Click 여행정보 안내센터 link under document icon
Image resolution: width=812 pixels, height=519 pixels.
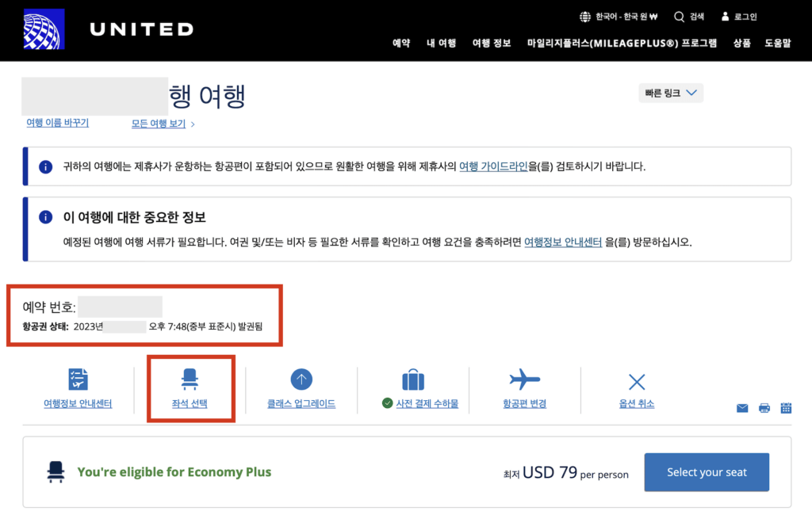click(78, 403)
